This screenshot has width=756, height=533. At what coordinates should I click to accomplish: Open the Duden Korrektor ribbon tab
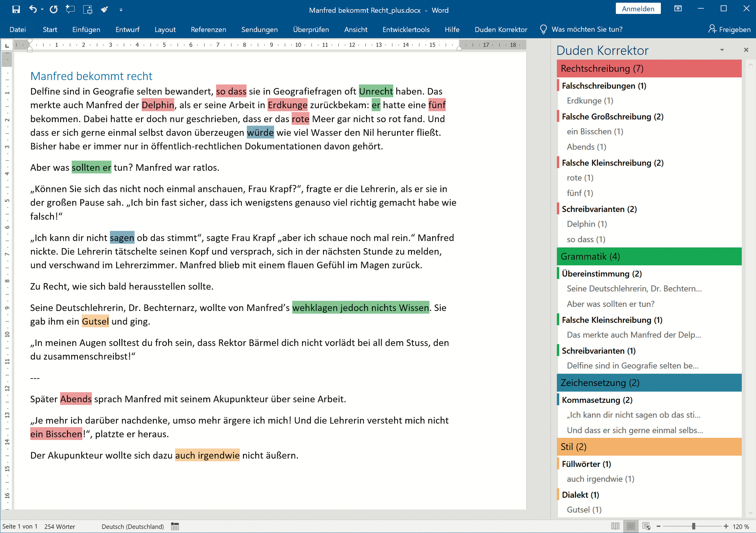coord(501,29)
